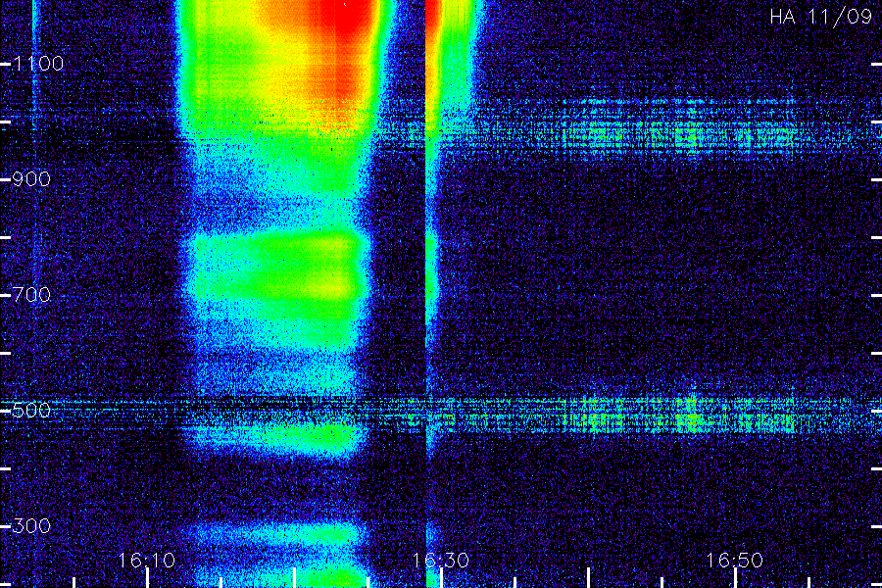Click the 1100 frequency axis label
The width and height of the screenshot is (882, 588).
point(38,64)
